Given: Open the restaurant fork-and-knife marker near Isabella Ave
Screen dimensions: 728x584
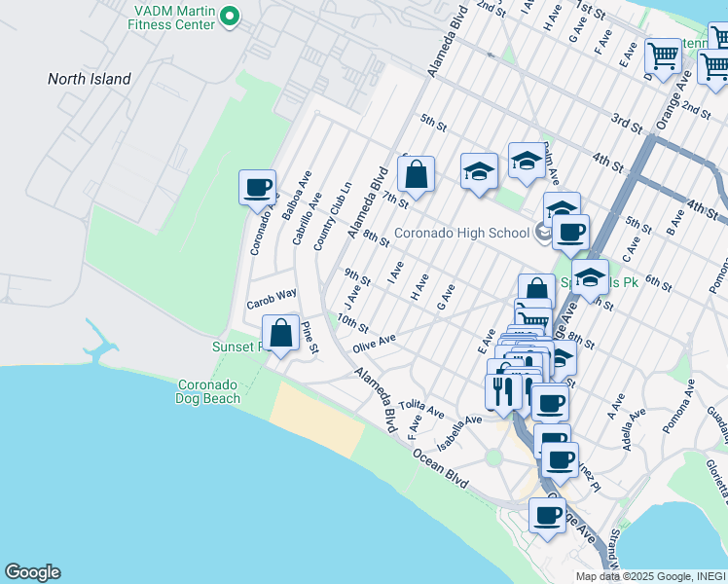Looking at the screenshot, I should coord(504,392).
